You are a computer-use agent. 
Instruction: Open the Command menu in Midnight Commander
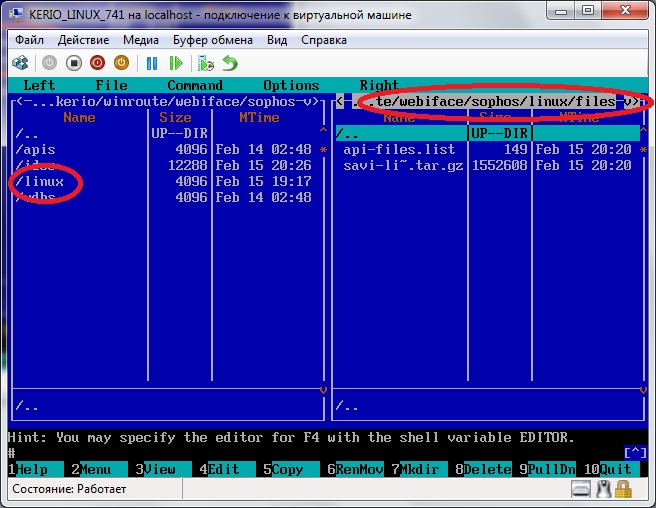195,85
